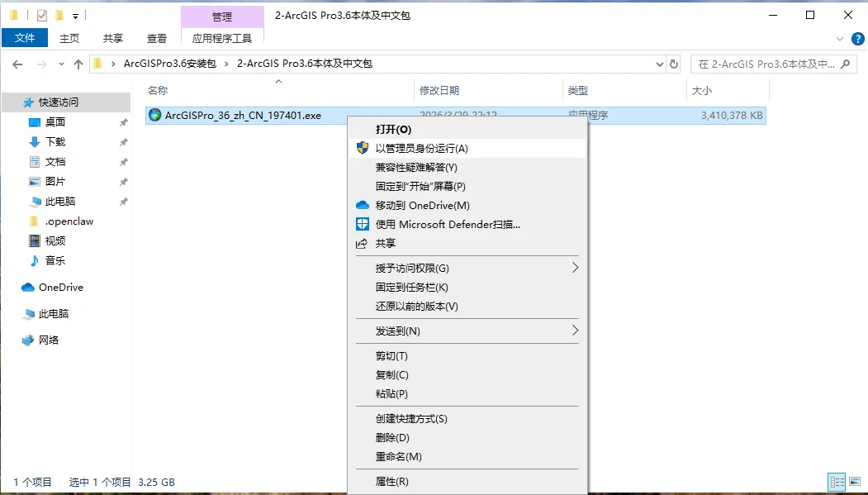The image size is (868, 495).
Task: Click the Forward navigation arrow
Action: tap(42, 64)
